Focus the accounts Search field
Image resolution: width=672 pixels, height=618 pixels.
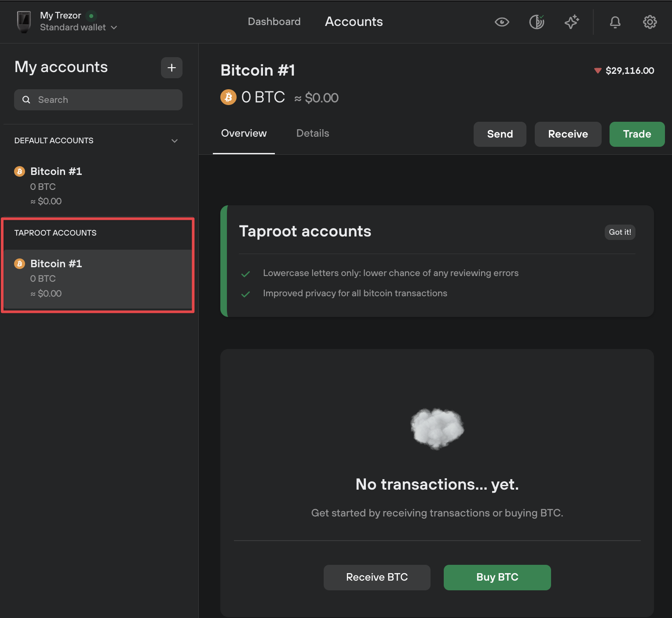click(x=98, y=100)
